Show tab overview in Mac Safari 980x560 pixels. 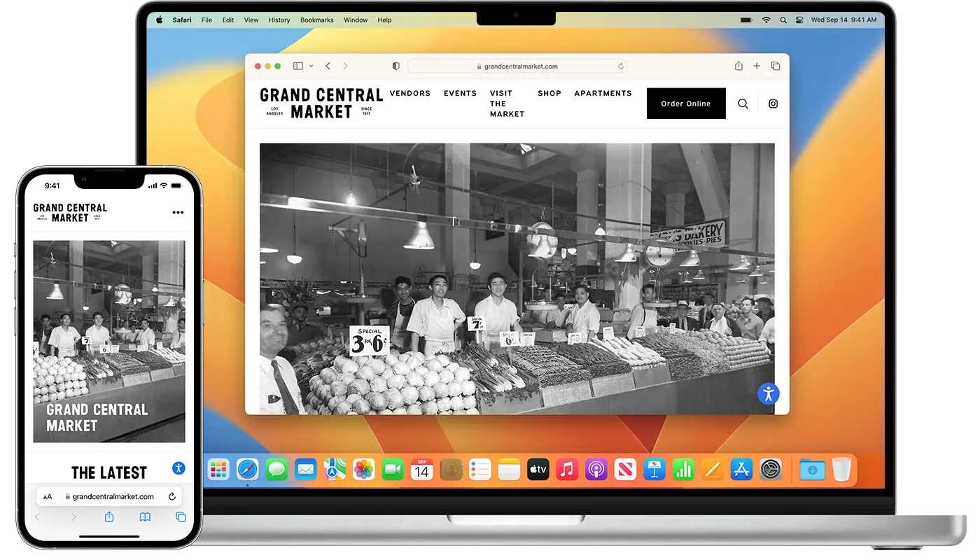(776, 66)
